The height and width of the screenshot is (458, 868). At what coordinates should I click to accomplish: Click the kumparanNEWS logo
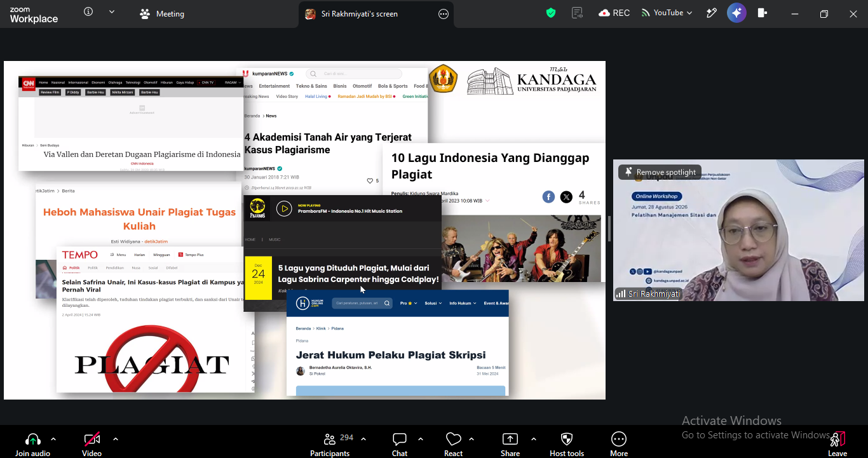(268, 74)
